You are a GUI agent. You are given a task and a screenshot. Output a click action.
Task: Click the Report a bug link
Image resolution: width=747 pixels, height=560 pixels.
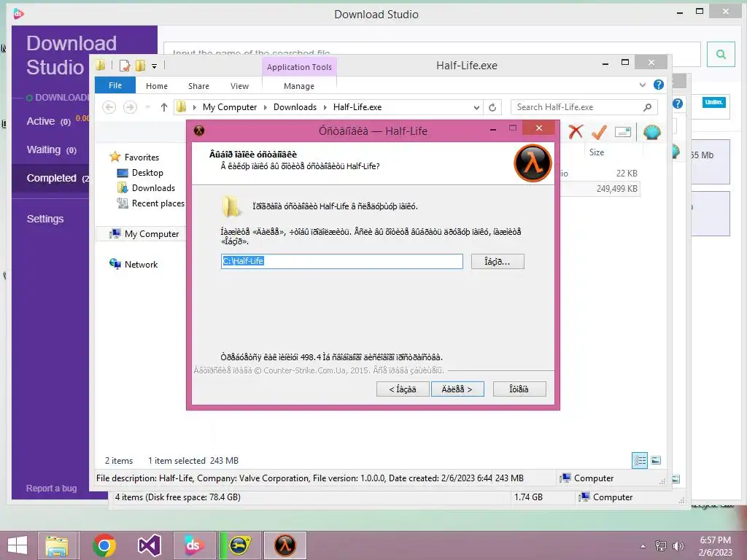pos(52,488)
